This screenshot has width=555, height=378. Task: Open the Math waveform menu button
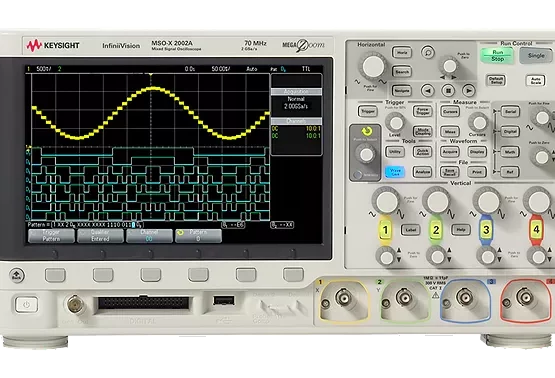(510, 152)
